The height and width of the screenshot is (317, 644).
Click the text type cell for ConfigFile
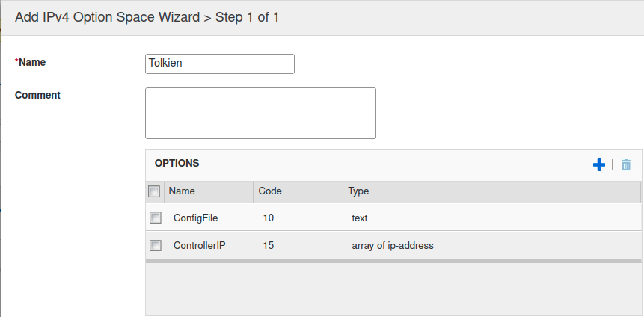point(360,218)
